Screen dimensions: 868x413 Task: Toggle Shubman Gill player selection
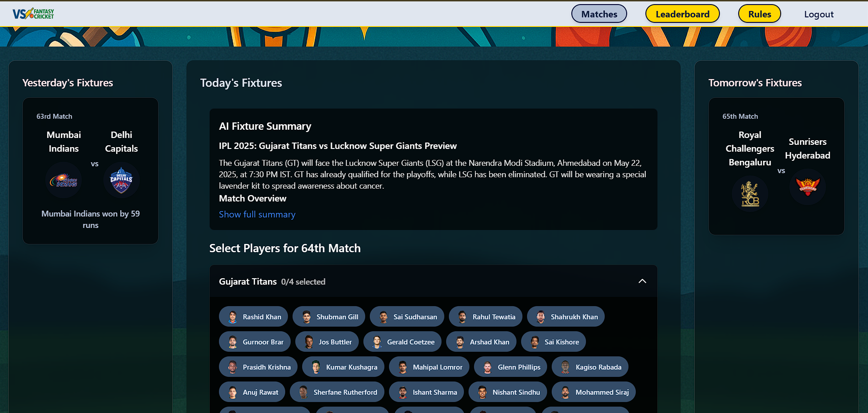pyautogui.click(x=329, y=317)
